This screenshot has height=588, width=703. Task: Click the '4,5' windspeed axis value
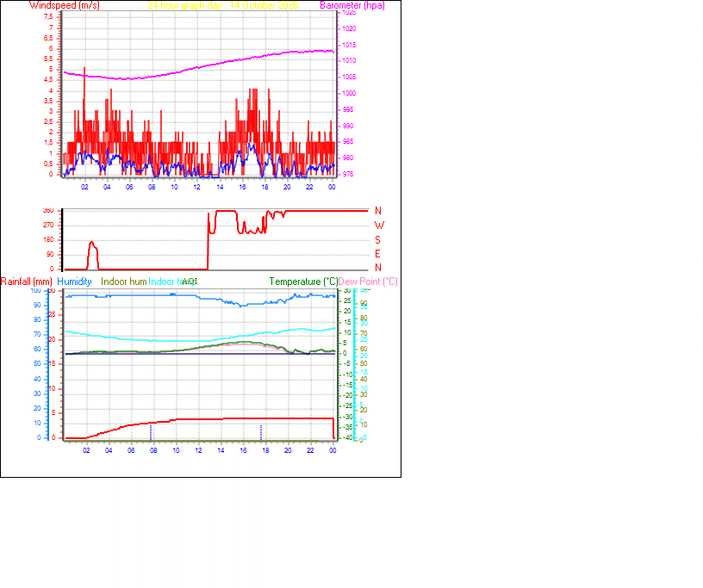[x=48, y=80]
